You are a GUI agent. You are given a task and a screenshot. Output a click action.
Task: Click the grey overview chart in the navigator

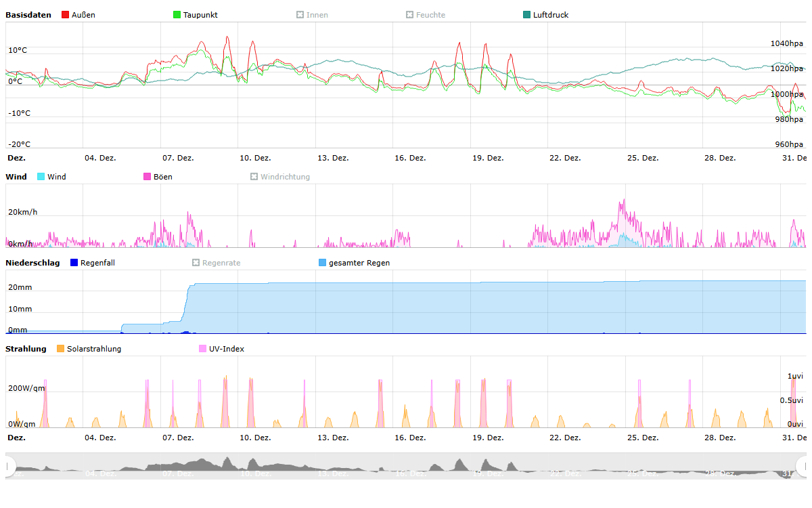(x=406, y=466)
